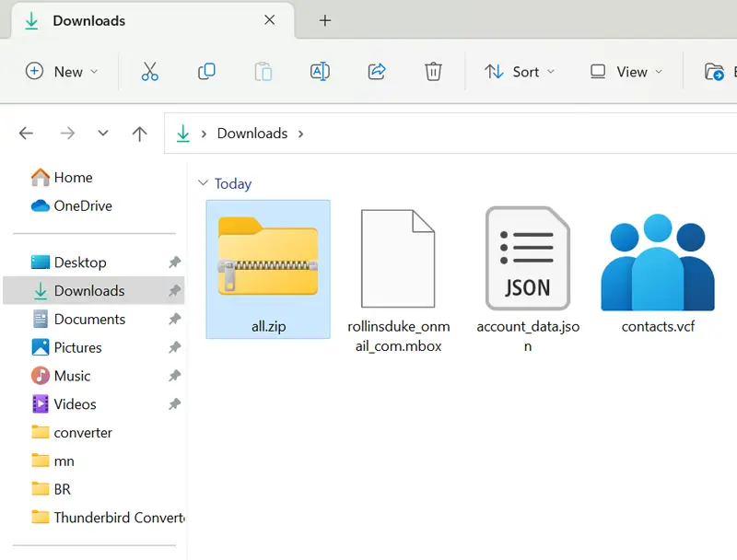Open OneDrive in the sidebar

(82, 205)
